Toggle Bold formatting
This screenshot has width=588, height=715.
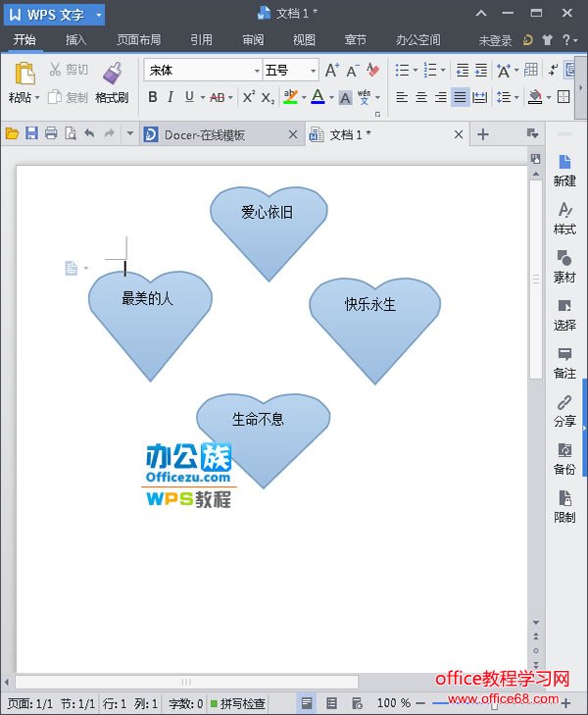pyautogui.click(x=153, y=97)
